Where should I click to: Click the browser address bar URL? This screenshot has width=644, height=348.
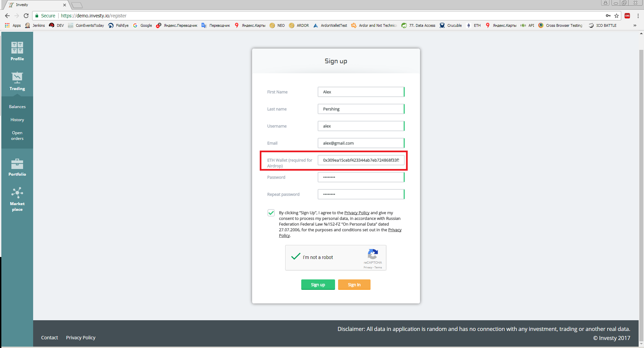point(94,16)
